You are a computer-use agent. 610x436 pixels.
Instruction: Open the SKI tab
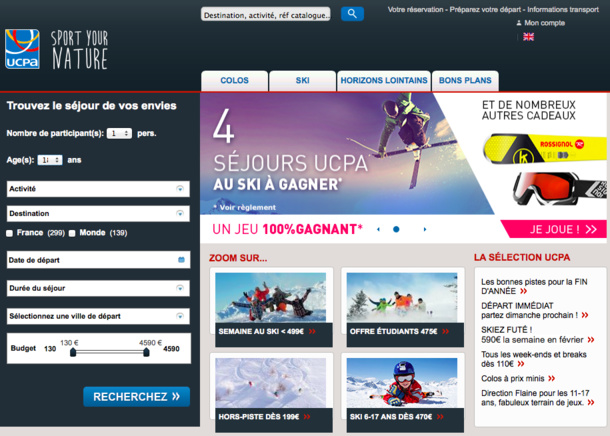302,80
